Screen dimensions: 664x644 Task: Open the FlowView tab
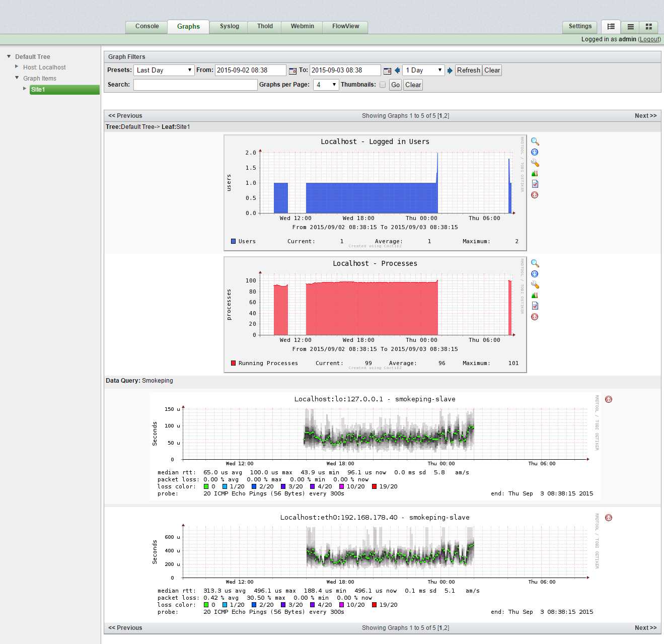345,27
